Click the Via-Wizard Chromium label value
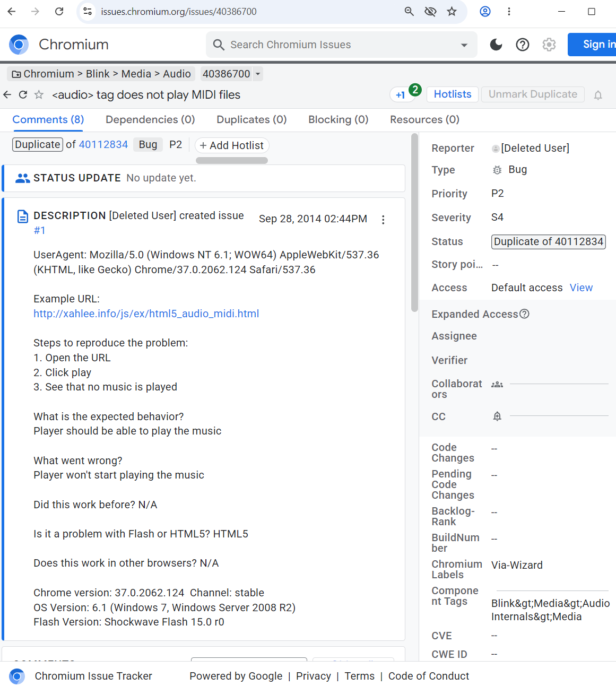The image size is (616, 686). click(517, 565)
